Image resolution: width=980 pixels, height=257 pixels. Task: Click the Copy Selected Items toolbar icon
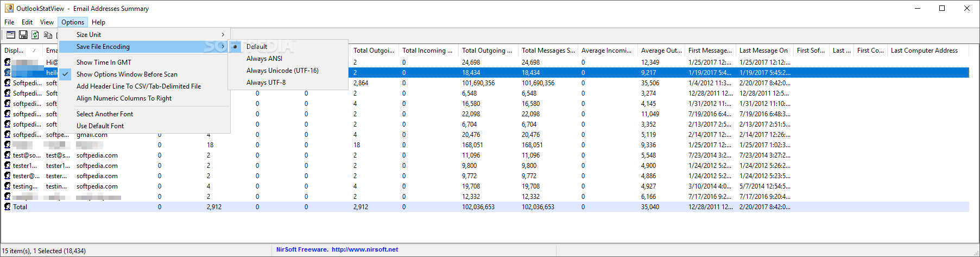click(x=48, y=35)
